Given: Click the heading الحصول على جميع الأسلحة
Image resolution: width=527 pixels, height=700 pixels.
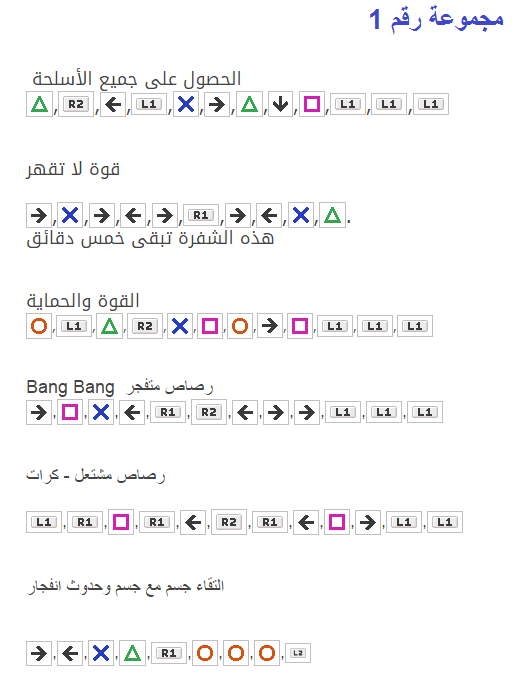Looking at the screenshot, I should [x=137, y=79].
